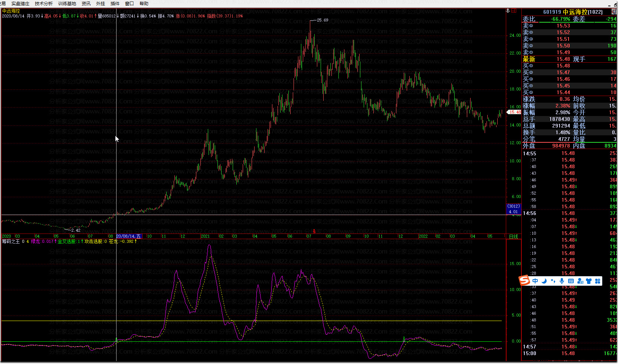Click the 总手 value 1878430
The image size is (619, 364).
pyautogui.click(x=560, y=119)
